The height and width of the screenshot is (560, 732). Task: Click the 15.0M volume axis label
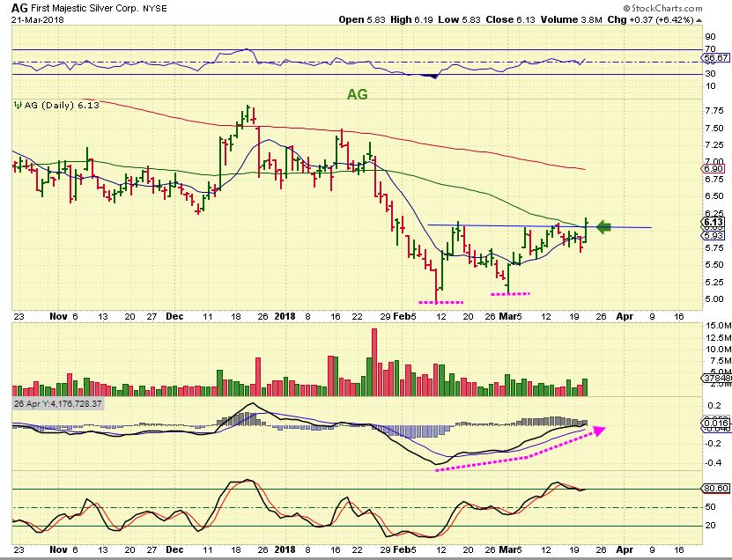(x=719, y=325)
